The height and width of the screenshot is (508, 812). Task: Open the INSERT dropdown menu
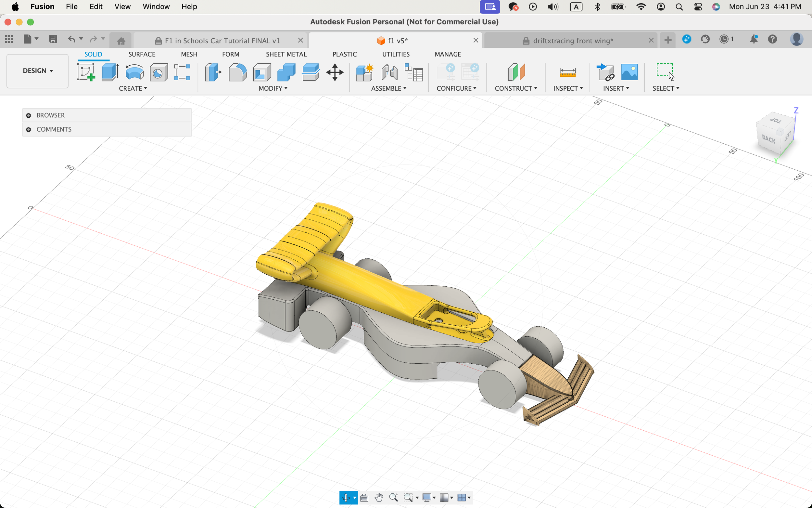pos(616,88)
